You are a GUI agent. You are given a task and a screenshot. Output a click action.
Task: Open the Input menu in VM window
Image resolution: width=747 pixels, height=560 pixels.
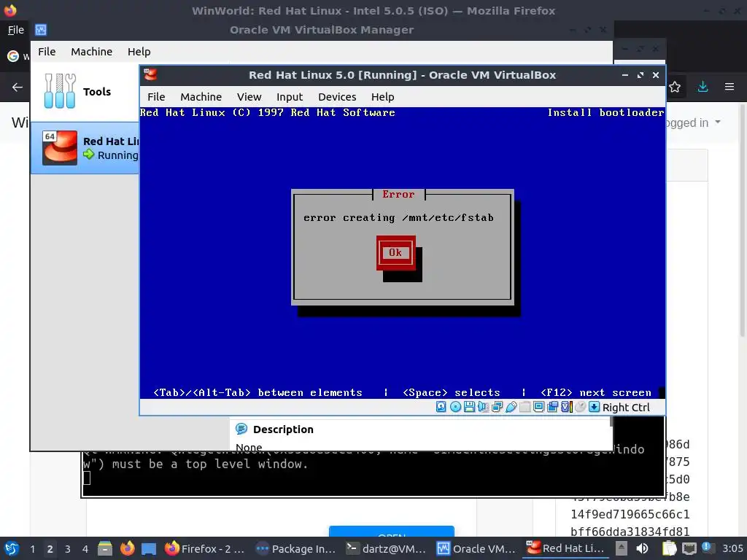tap(290, 97)
